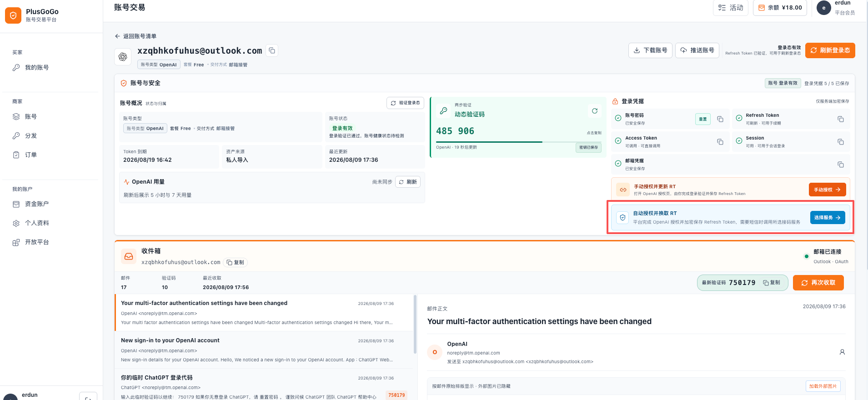This screenshot has height=400, width=868.
Task: Click the 私人导入 asset source value
Action: coord(237,160)
